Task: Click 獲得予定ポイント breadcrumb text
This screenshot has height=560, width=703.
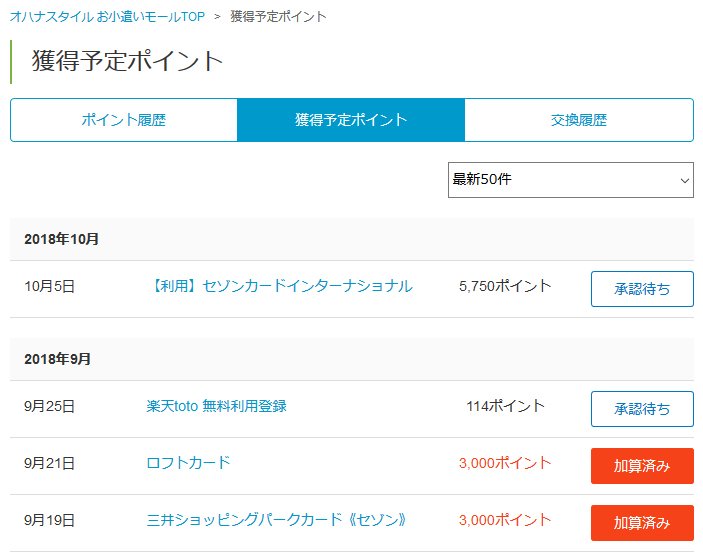Action: coord(278,17)
